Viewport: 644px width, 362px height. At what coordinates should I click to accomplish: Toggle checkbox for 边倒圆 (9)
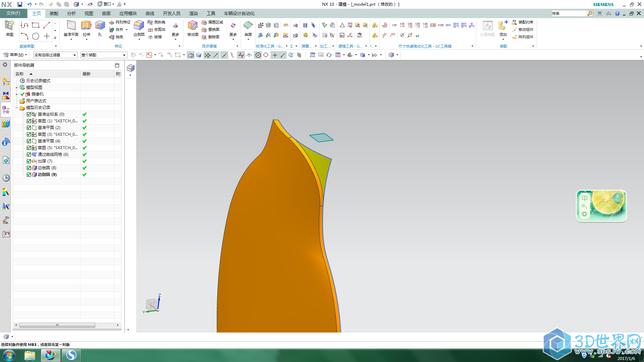[29, 175]
